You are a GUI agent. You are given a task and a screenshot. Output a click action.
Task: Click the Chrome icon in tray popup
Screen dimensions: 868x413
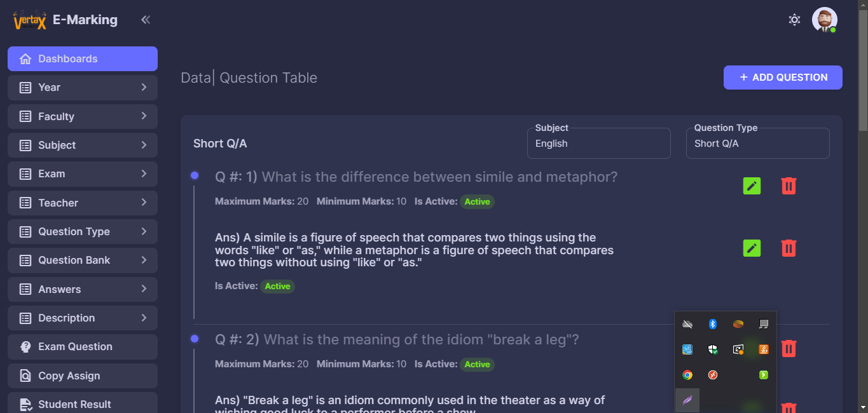pyautogui.click(x=687, y=375)
